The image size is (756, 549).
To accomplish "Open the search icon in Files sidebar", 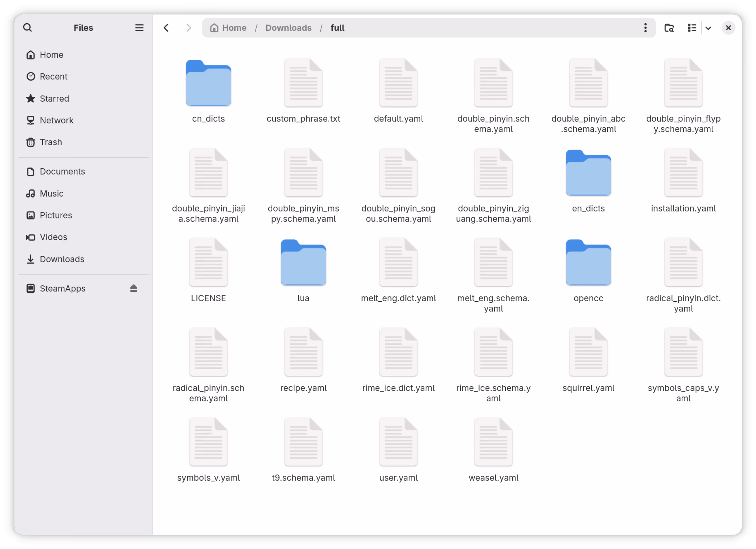I will [28, 28].
